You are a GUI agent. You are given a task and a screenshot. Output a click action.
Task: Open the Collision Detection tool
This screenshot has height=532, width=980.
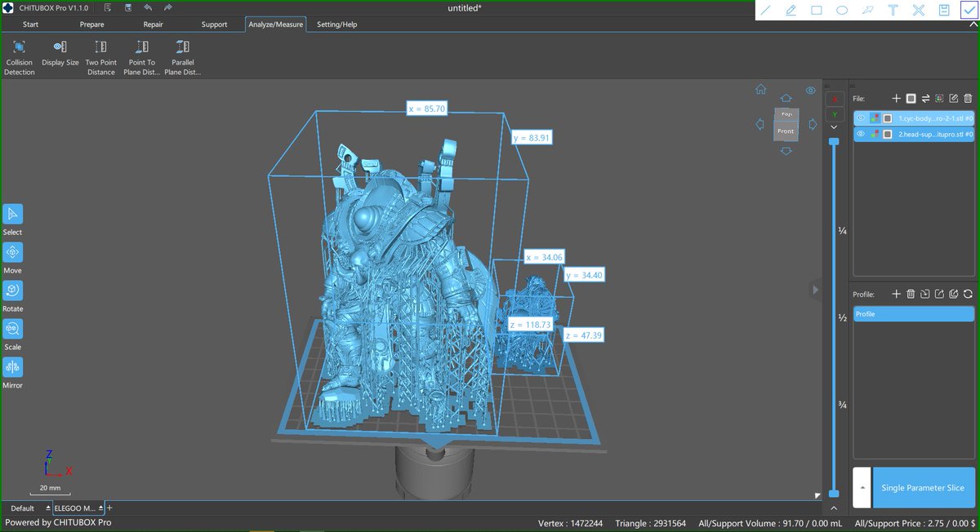pos(19,56)
